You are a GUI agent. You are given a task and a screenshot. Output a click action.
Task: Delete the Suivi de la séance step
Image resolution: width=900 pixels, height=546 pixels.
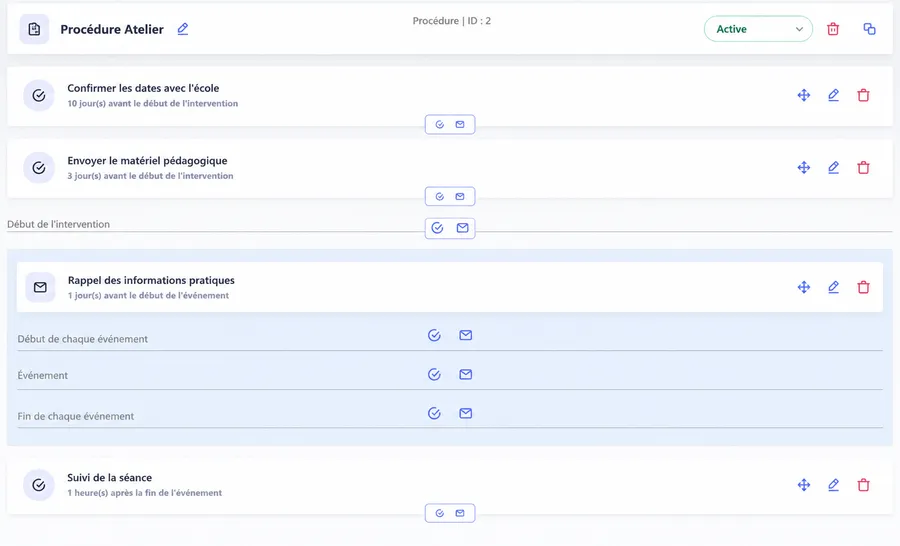[x=863, y=485]
